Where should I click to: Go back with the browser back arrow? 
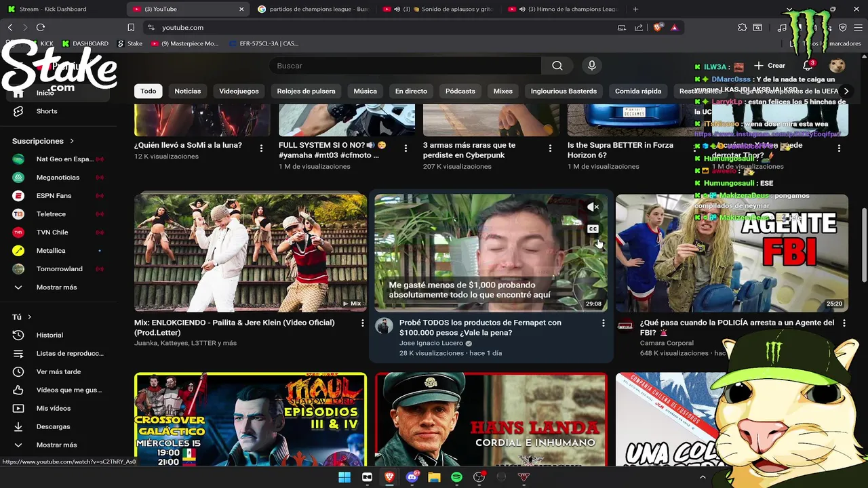[x=10, y=28]
